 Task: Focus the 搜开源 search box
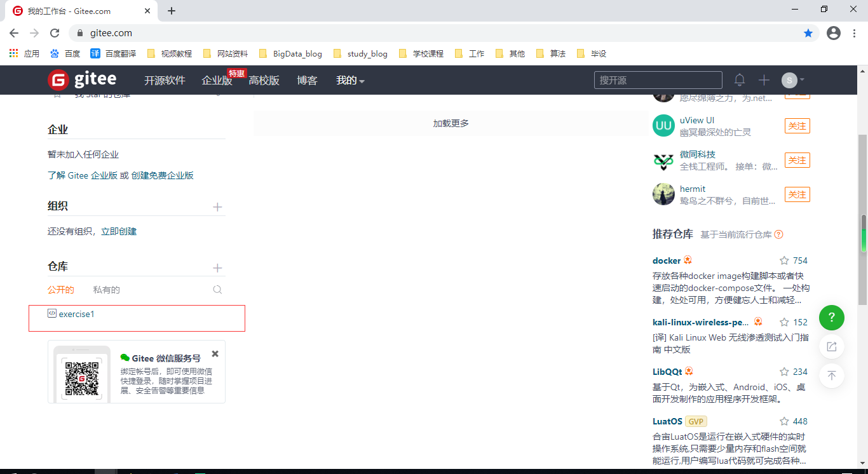pos(658,80)
